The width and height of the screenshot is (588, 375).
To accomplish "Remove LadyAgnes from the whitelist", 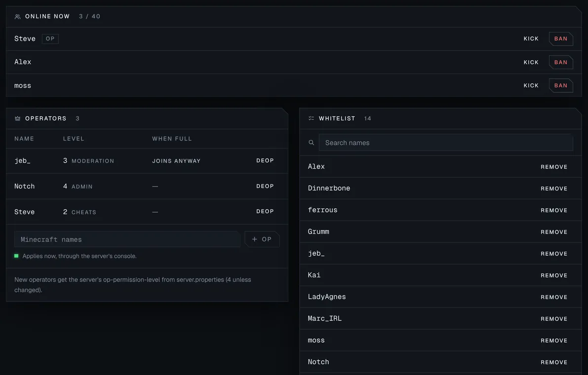I will (554, 297).
